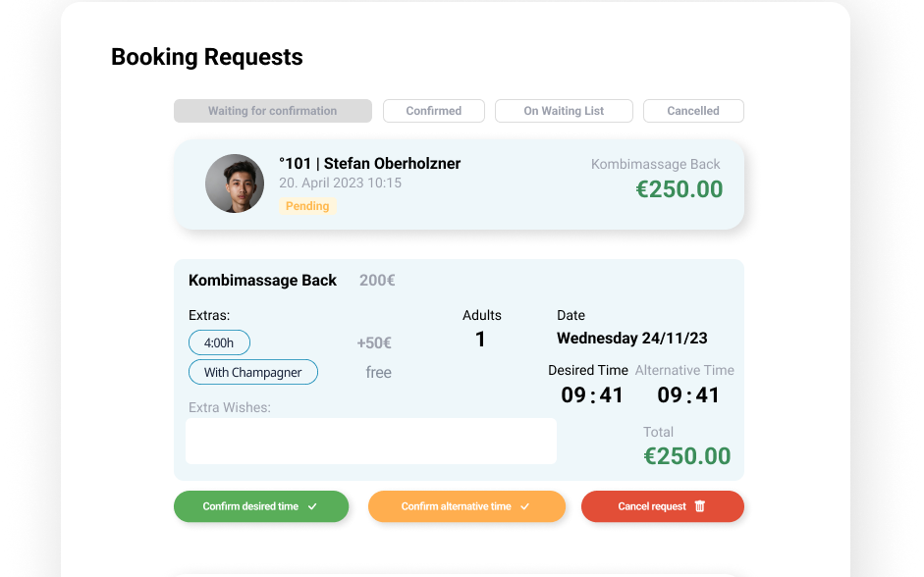Open the Confirmed tab
924x577 pixels.
433,111
